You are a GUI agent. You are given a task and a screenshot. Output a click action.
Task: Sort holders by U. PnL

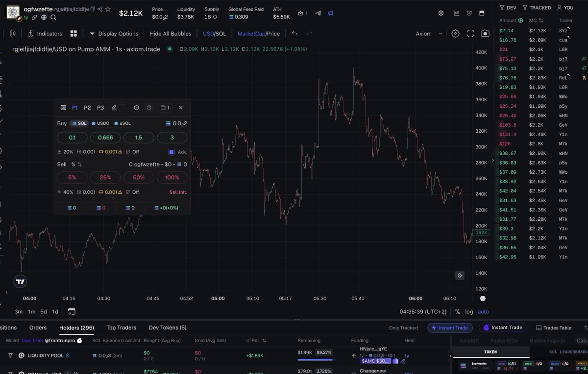click(x=257, y=340)
